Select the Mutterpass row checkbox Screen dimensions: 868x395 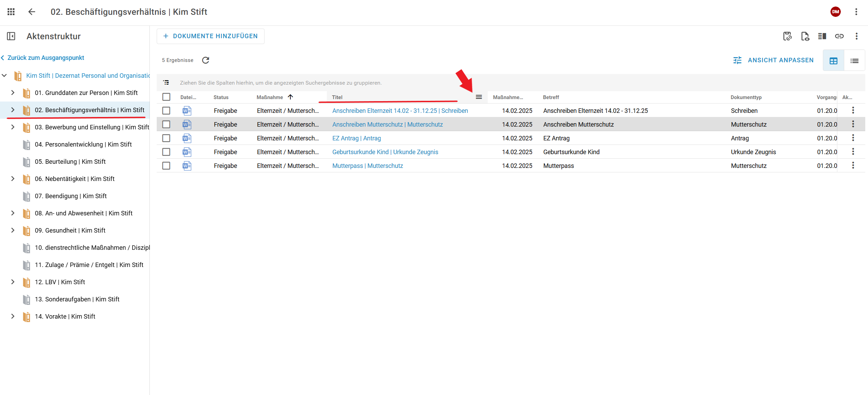click(x=166, y=166)
